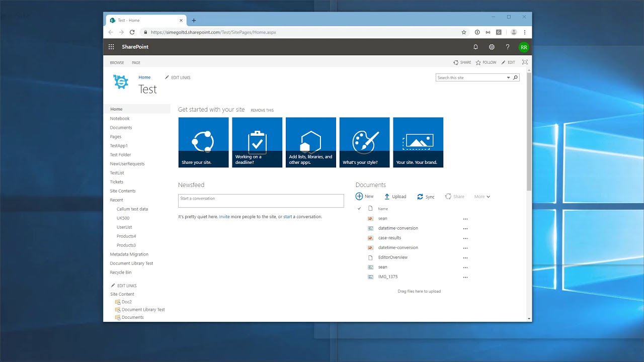The image size is (644, 362).
Task: Click the Search this site field
Action: click(x=470, y=77)
